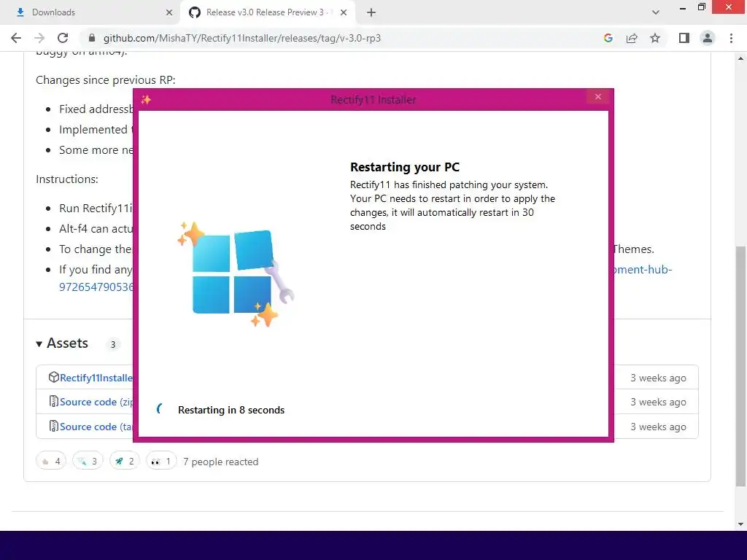The height and width of the screenshot is (560, 747).
Task: Click the tada reaction with 3
Action: point(88,461)
